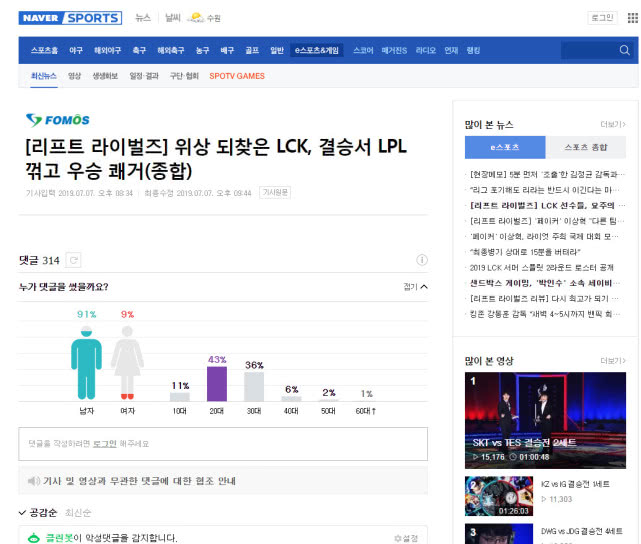This screenshot has height=544, width=641.
Task: Open the 매거진S menu
Action: click(394, 50)
